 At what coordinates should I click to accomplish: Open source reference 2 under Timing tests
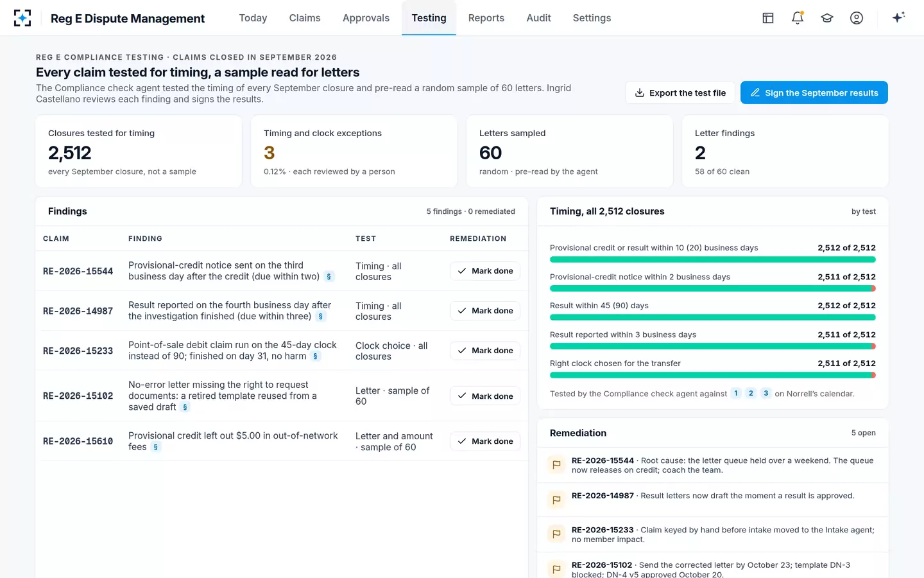coord(751,394)
